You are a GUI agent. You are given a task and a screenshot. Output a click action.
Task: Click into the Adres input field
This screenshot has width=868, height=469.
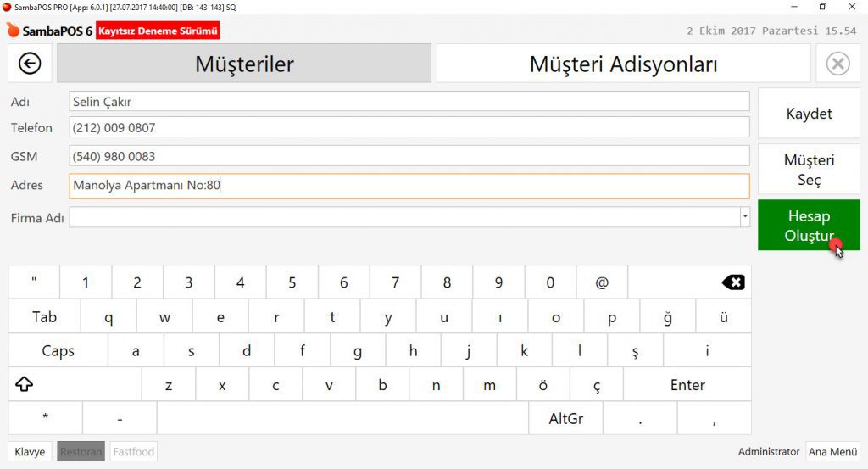(x=409, y=186)
